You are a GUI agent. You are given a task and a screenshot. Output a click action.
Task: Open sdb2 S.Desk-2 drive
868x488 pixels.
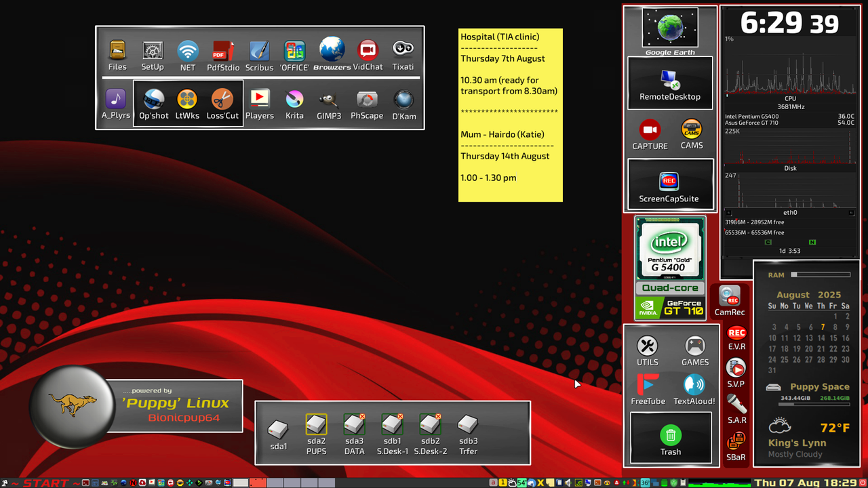(x=430, y=424)
